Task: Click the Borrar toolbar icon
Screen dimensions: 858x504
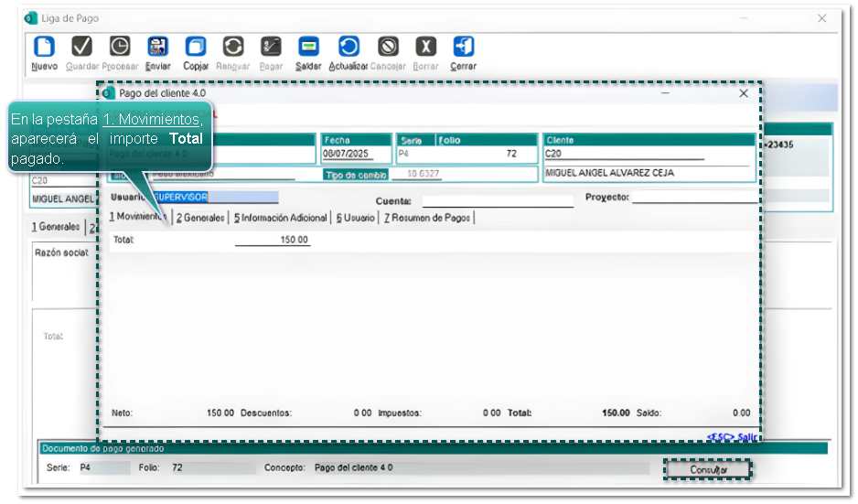Action: [425, 48]
